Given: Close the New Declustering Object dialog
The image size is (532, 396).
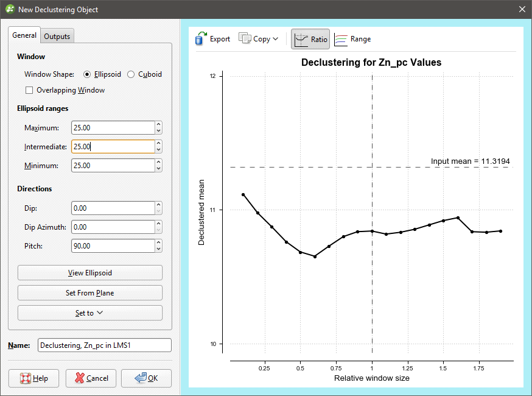Looking at the screenshot, I should tap(522, 9).
